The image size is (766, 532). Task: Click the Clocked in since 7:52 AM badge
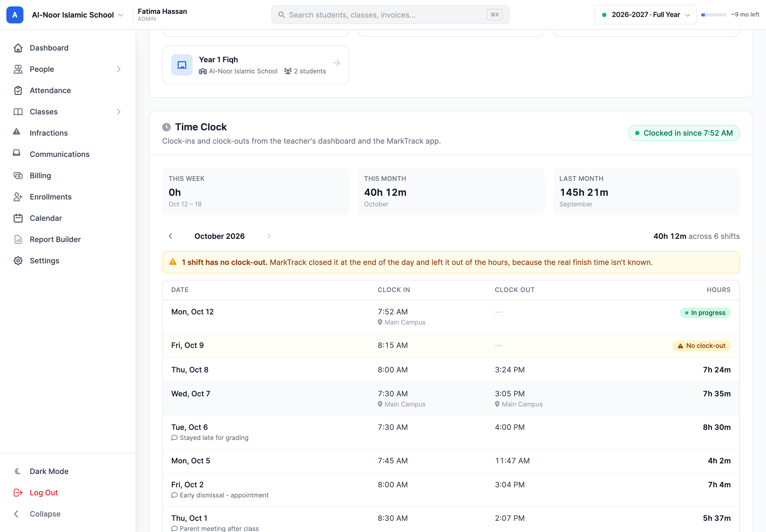[x=684, y=133]
